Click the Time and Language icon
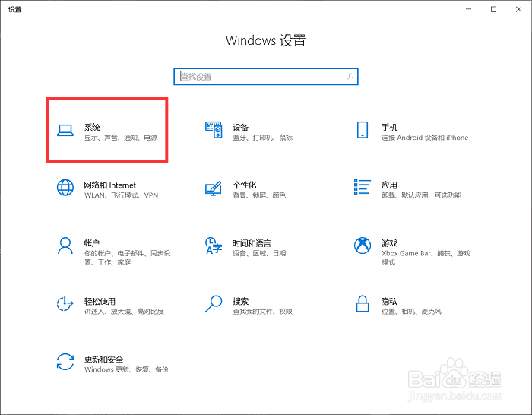 pyautogui.click(x=214, y=246)
